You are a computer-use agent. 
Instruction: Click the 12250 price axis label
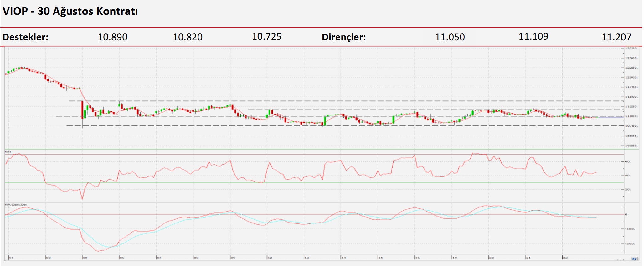pos(631,68)
